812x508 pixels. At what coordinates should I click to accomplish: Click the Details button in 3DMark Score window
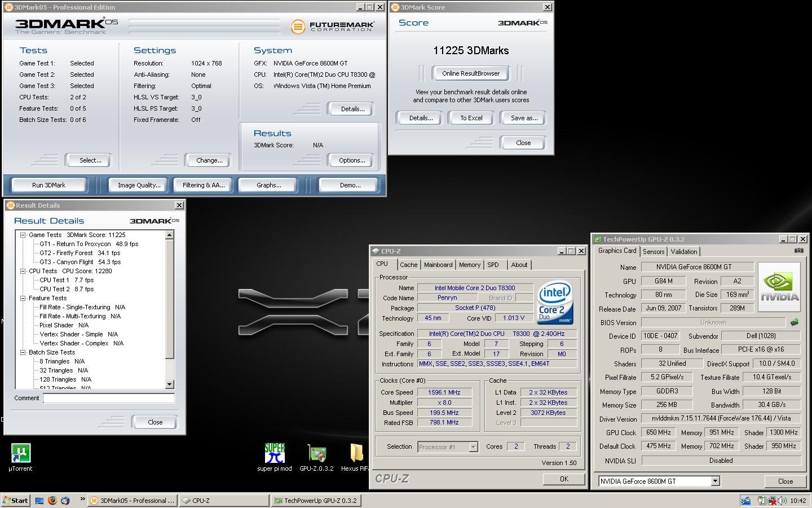point(421,118)
